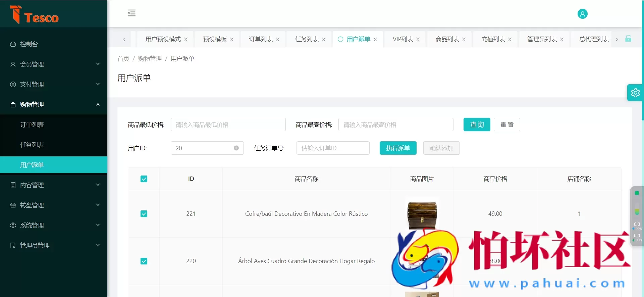The image size is (644, 297).
Task: Switch to the 总代理列表 tab
Action: click(594, 39)
